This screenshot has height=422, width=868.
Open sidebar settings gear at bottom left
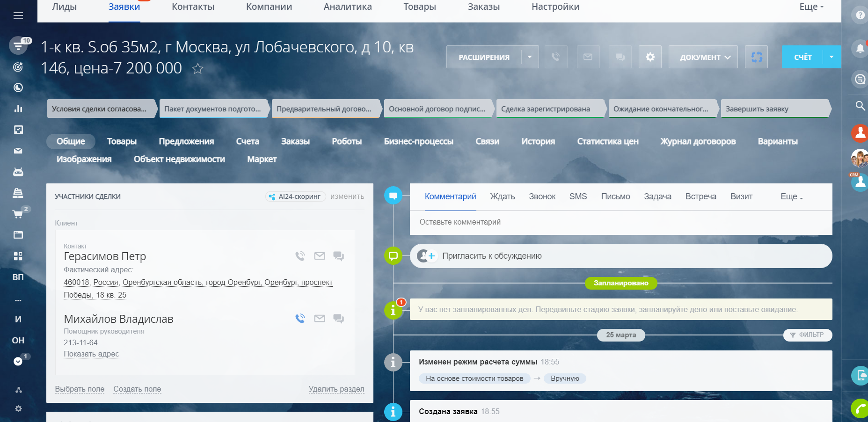point(18,408)
